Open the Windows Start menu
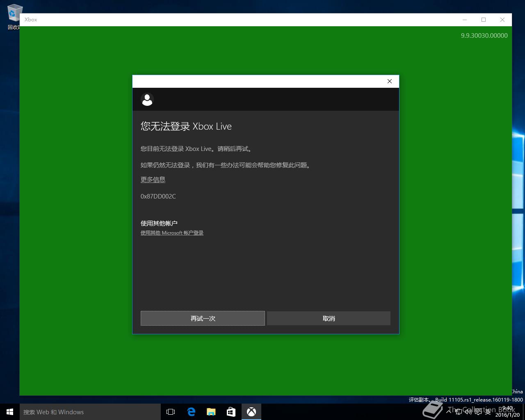The height and width of the screenshot is (420, 525). [x=10, y=412]
